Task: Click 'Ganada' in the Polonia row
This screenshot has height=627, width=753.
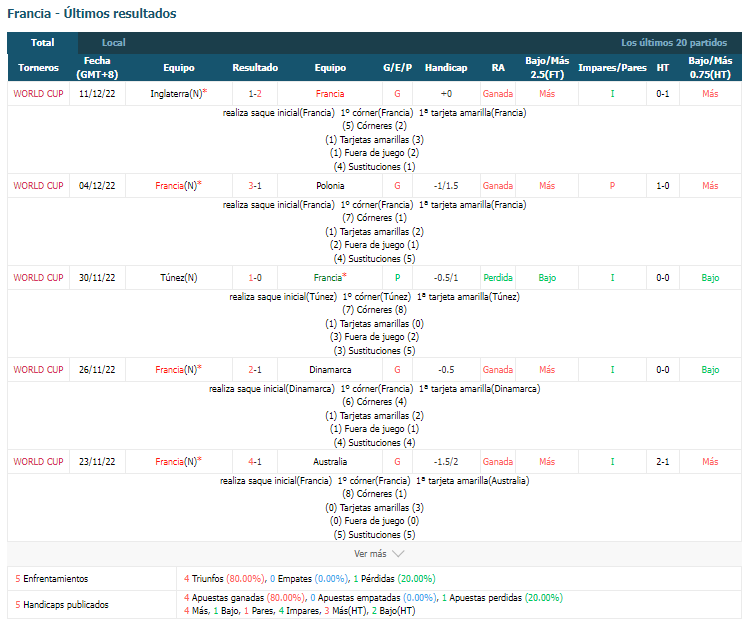Action: click(x=498, y=185)
